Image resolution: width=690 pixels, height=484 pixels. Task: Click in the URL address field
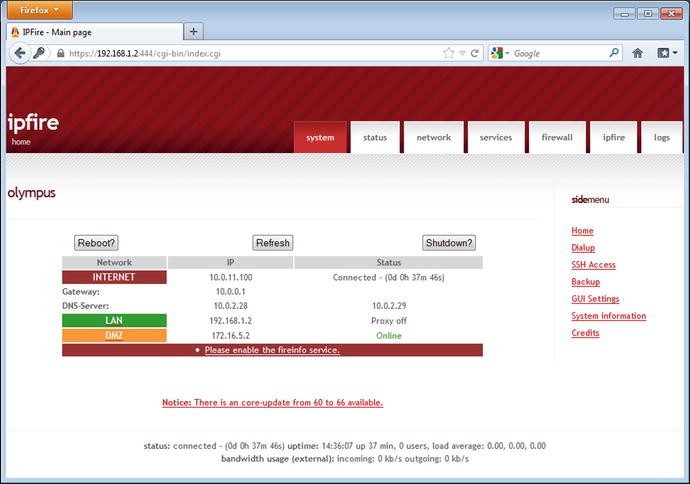(255, 53)
